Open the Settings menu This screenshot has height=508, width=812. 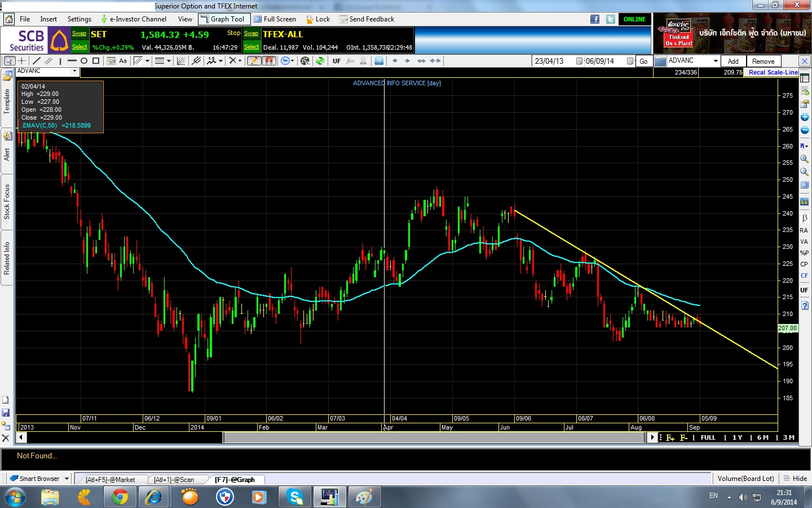tap(80, 19)
